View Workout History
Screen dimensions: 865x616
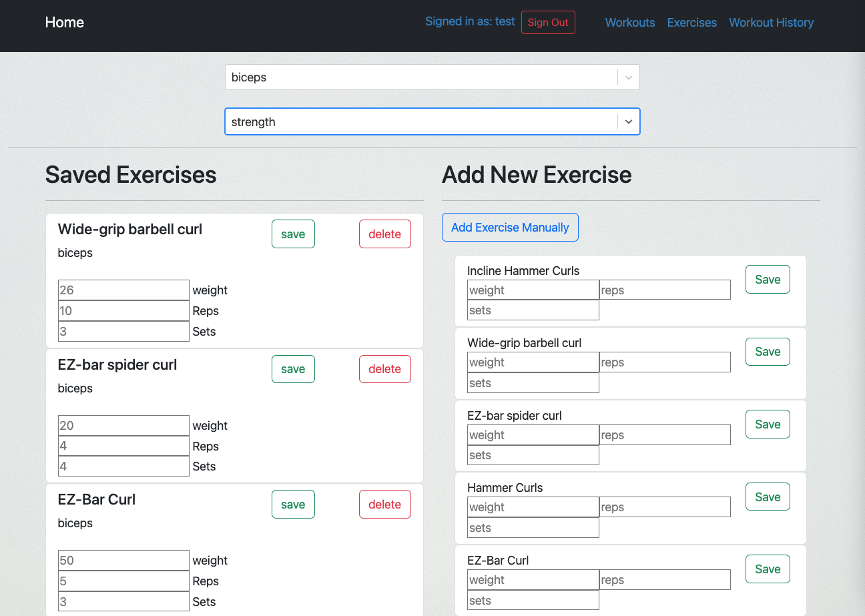771,22
